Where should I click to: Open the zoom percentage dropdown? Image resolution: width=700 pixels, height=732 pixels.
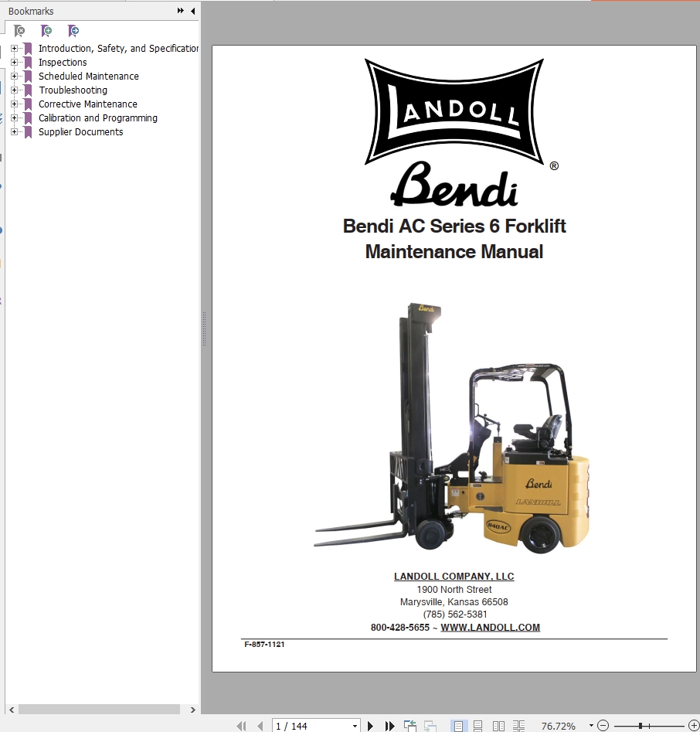[591, 726]
